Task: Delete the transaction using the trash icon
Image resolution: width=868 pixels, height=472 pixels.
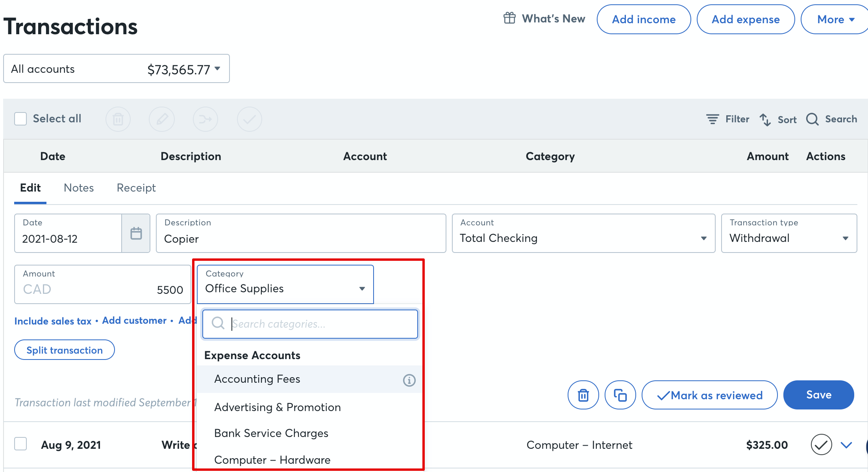Action: click(583, 395)
